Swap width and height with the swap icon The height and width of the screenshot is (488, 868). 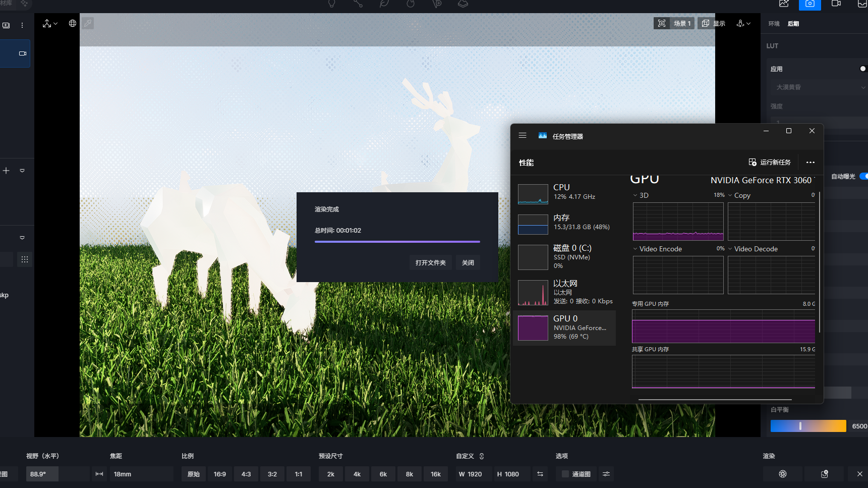(540, 474)
